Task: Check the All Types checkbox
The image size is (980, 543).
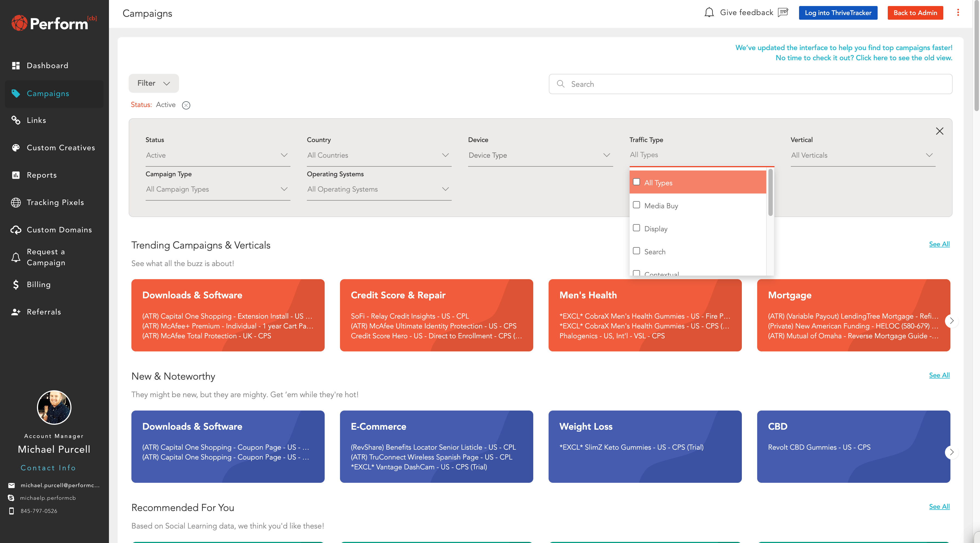Action: [636, 182]
